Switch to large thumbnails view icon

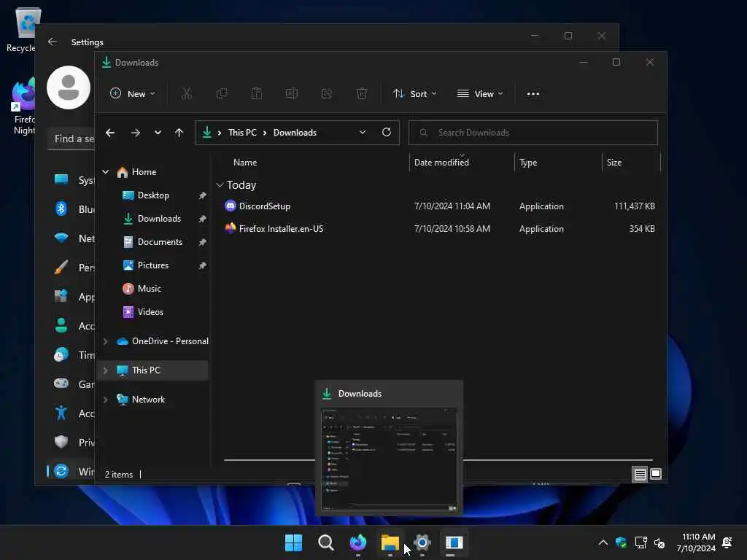[x=656, y=474]
